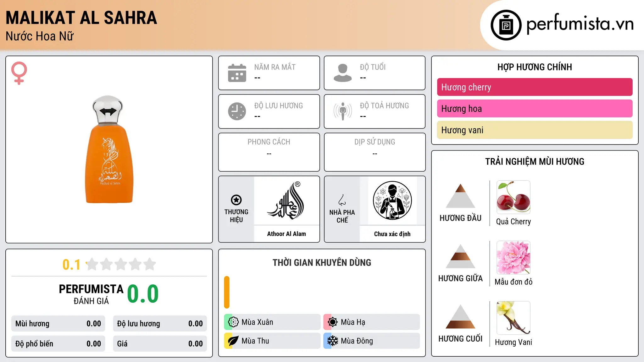Click the NĂM RA MẮT label

pyautogui.click(x=275, y=67)
